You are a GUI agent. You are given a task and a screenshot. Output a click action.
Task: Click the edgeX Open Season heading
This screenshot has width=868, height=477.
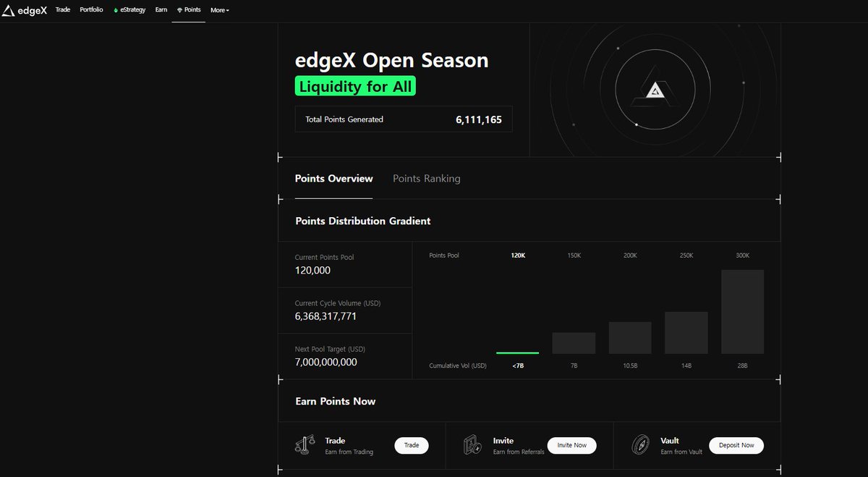pyautogui.click(x=392, y=60)
